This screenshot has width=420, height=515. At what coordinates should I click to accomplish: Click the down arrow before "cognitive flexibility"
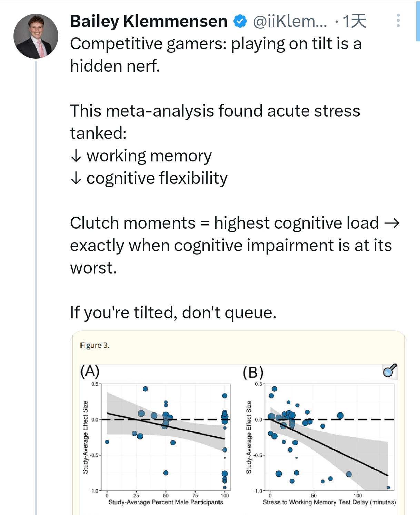coord(76,178)
